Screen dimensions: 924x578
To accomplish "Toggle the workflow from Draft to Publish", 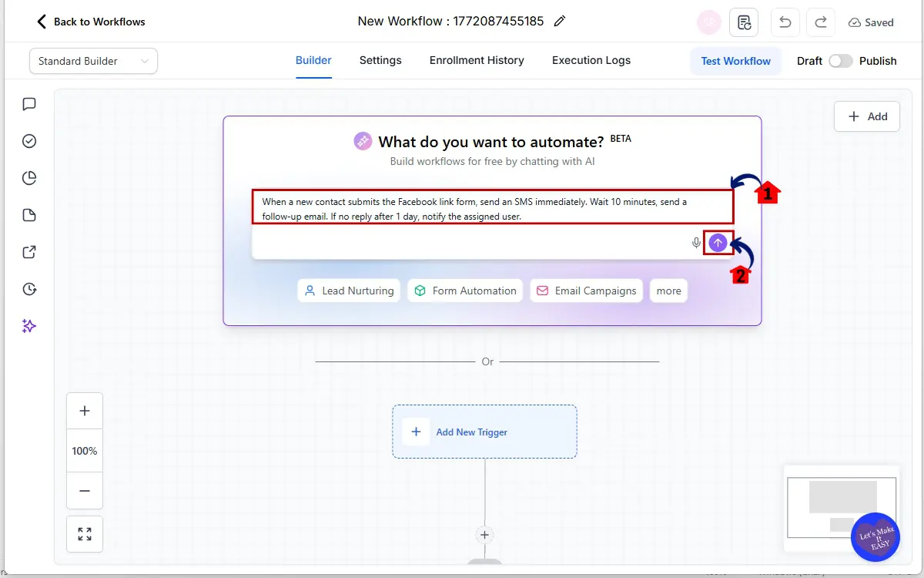I will click(x=842, y=60).
